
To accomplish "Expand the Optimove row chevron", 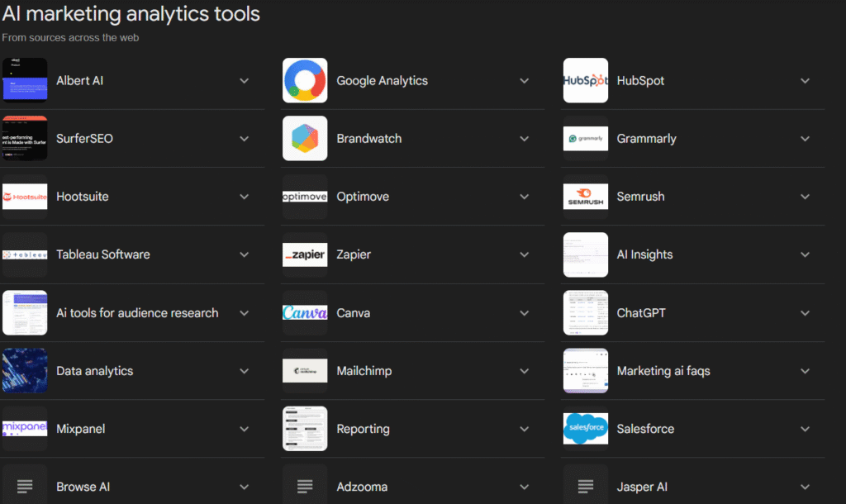I will (x=525, y=197).
